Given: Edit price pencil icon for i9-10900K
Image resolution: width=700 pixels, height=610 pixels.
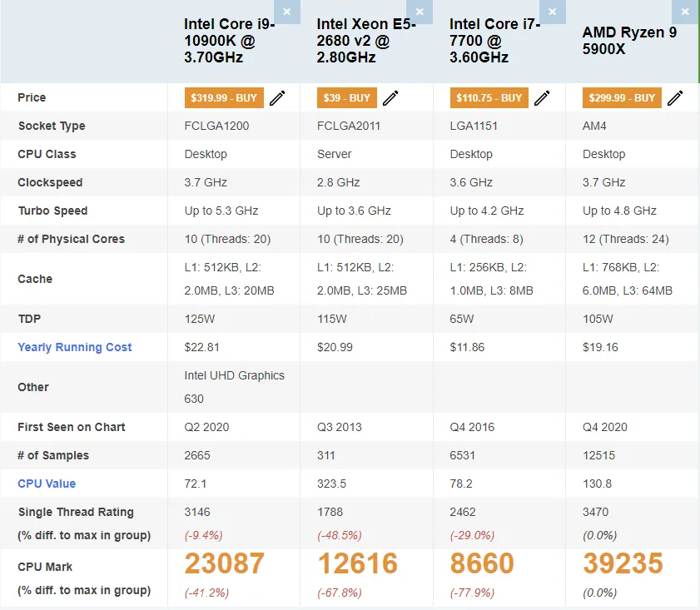Looking at the screenshot, I should (277, 97).
